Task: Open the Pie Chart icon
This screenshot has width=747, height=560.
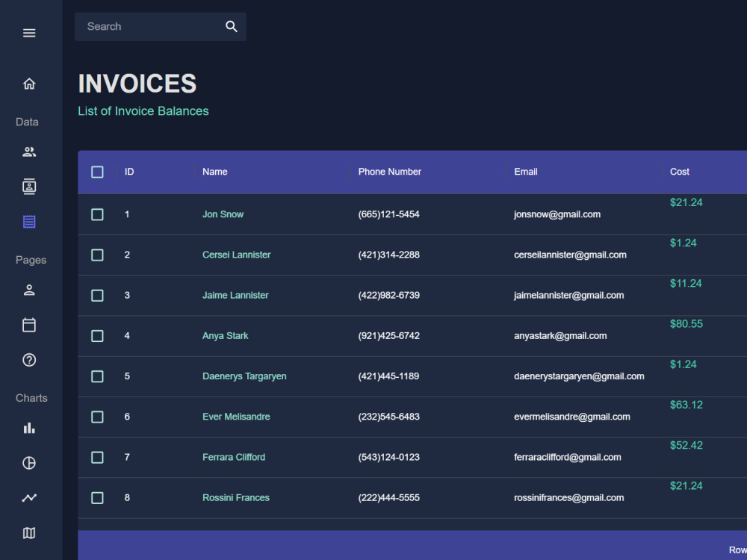Action: pyautogui.click(x=29, y=463)
